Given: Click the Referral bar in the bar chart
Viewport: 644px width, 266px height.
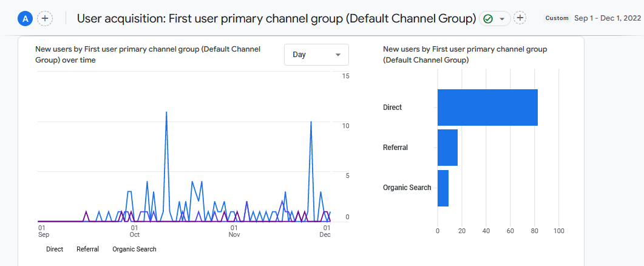Looking at the screenshot, I should [448, 148].
